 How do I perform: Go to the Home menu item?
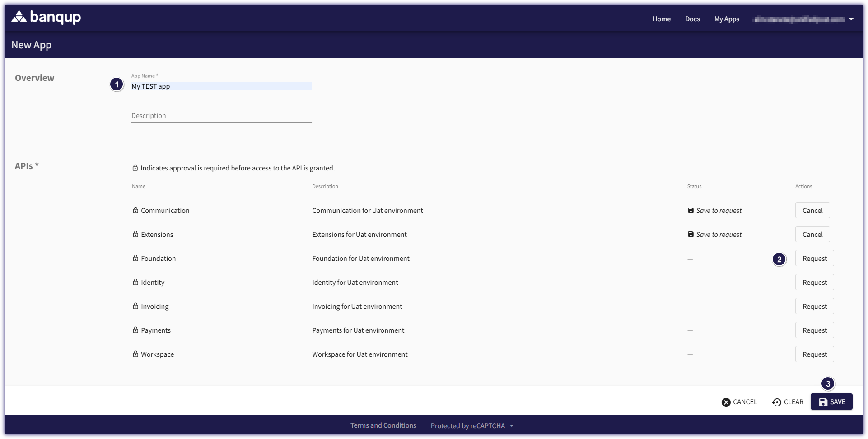pos(661,19)
